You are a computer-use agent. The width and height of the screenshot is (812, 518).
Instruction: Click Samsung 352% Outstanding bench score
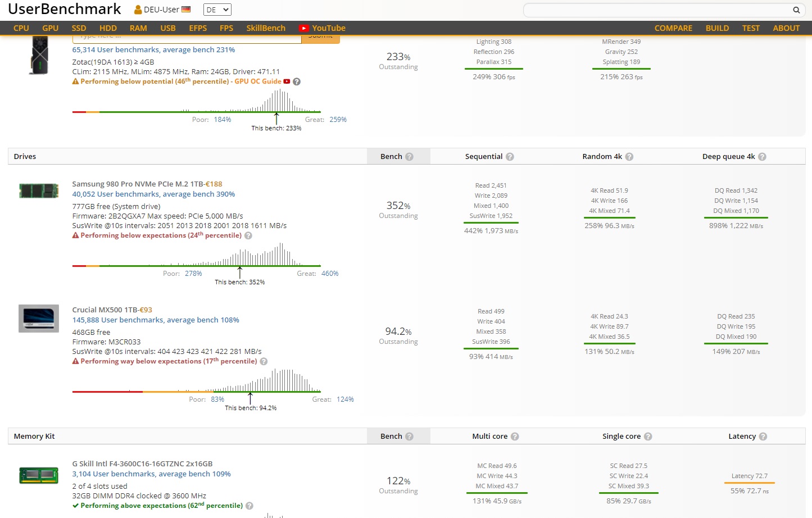point(398,210)
